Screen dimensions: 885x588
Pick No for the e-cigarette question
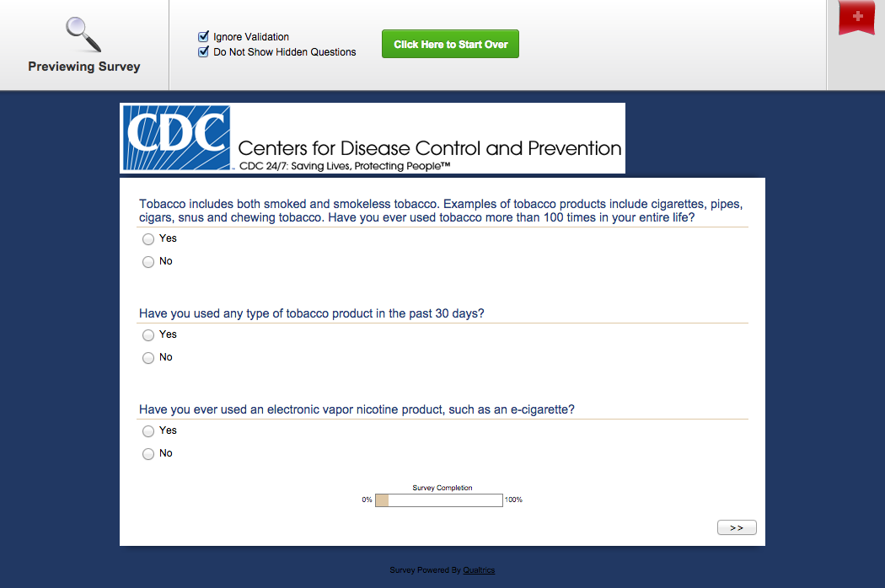pyautogui.click(x=148, y=454)
